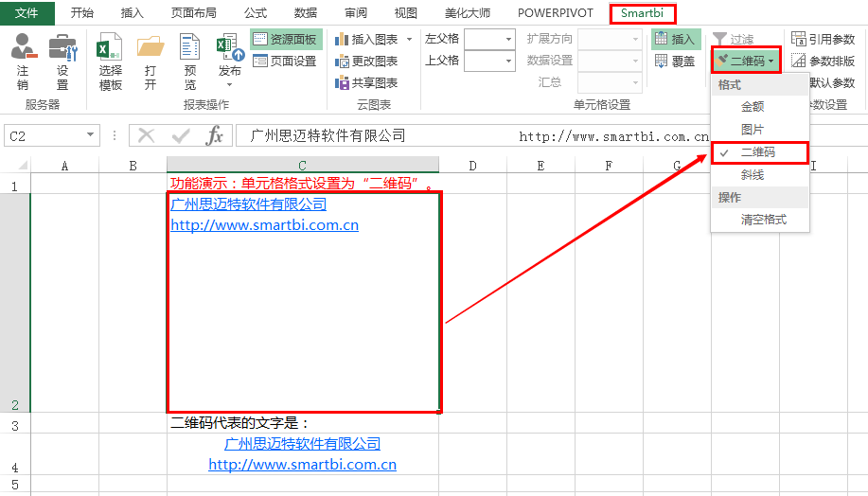Click the Name Box showing C2
The width and height of the screenshot is (868, 496).
(x=44, y=135)
